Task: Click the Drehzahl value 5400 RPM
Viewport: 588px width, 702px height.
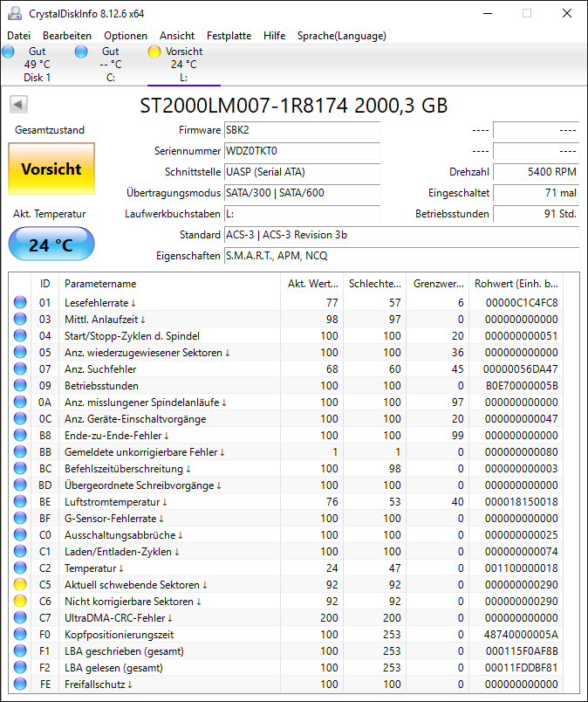Action: click(536, 172)
